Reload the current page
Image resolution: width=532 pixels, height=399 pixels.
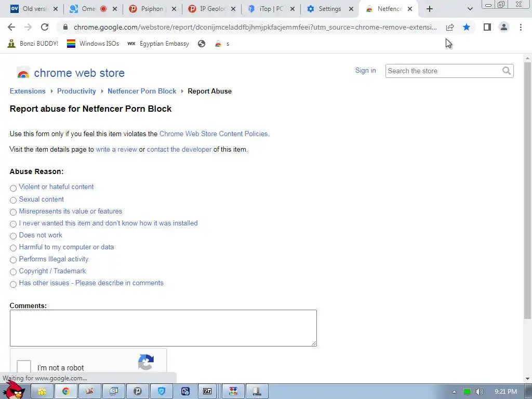[45, 27]
